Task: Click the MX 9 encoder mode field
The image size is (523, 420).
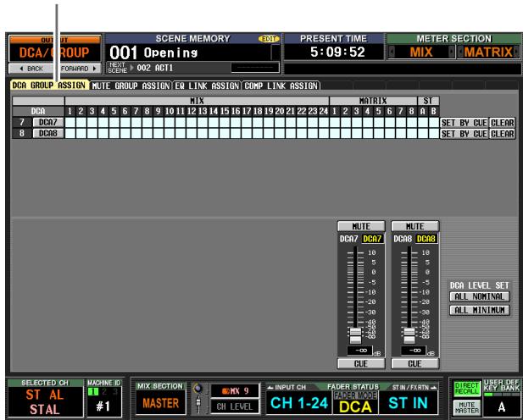Action: point(235,391)
